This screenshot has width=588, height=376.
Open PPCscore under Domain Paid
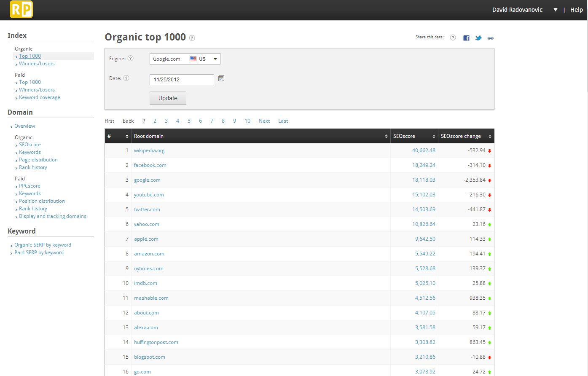pyautogui.click(x=30, y=186)
